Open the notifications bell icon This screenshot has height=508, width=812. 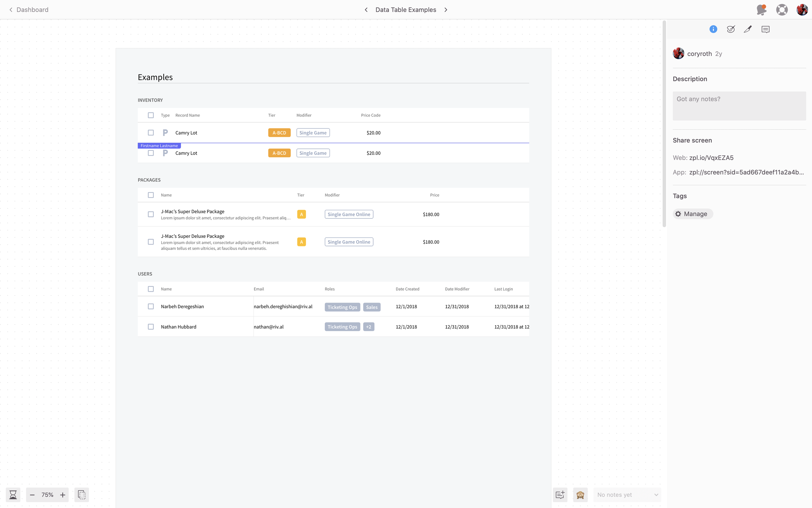tap(761, 10)
